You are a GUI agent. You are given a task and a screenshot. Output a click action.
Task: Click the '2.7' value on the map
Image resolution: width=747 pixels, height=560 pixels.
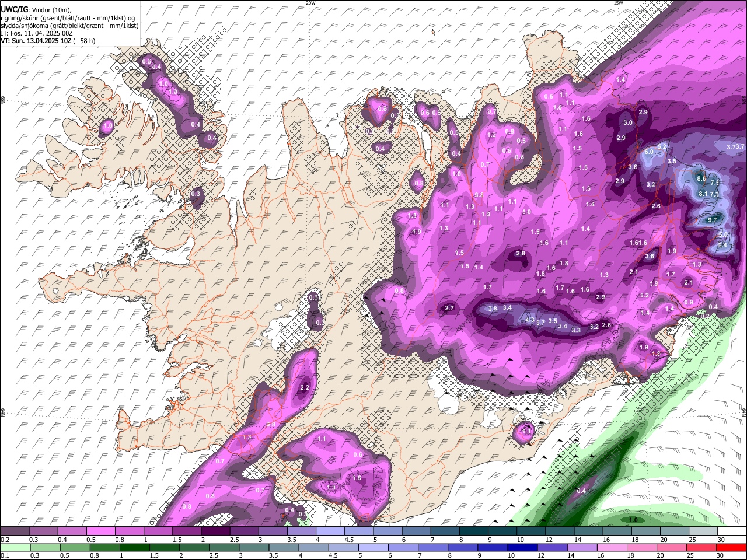click(x=449, y=308)
